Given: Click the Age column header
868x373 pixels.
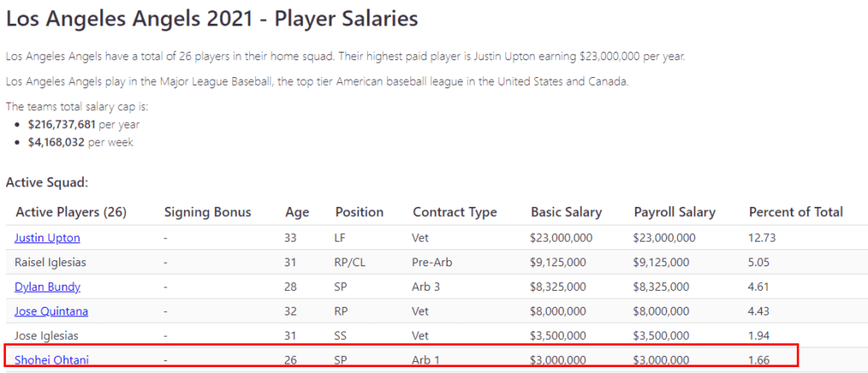Looking at the screenshot, I should tap(298, 212).
